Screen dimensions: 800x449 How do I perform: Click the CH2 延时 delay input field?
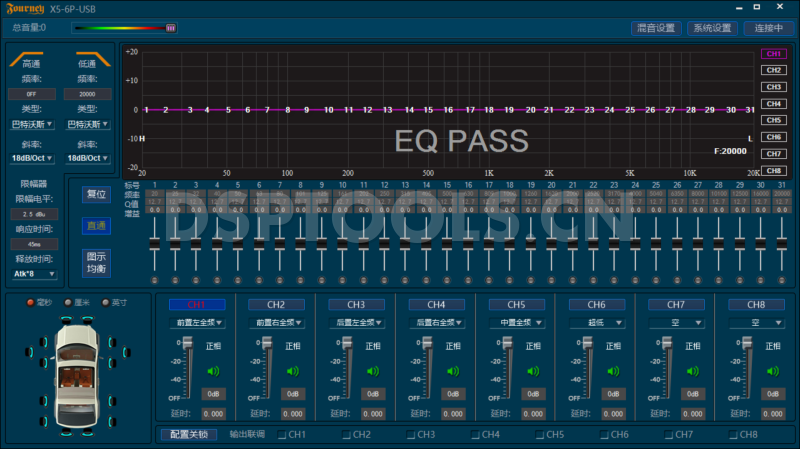click(294, 413)
